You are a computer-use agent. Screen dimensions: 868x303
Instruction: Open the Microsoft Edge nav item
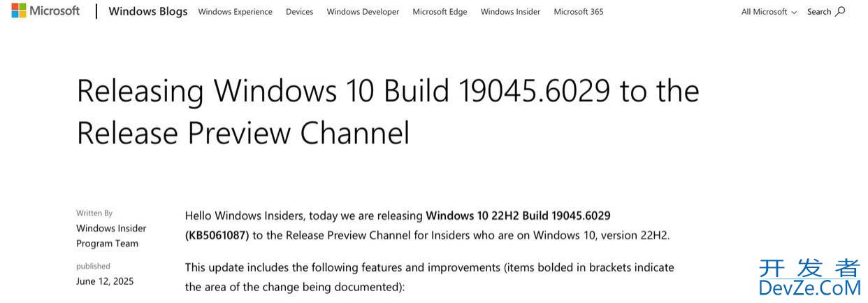pyautogui.click(x=440, y=12)
